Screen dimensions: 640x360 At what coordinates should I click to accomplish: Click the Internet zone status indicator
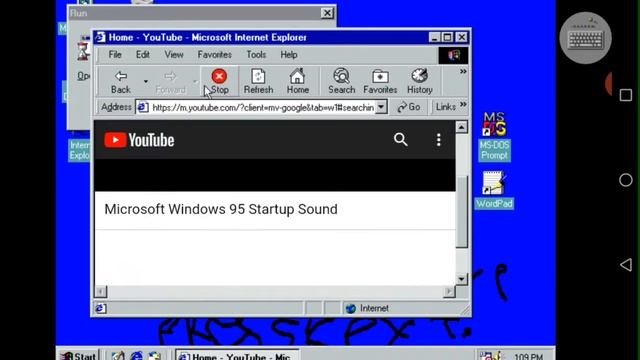point(367,309)
